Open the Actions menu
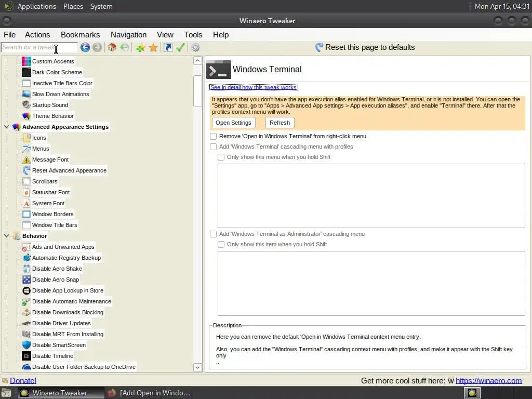The width and height of the screenshot is (532, 399). (x=37, y=35)
